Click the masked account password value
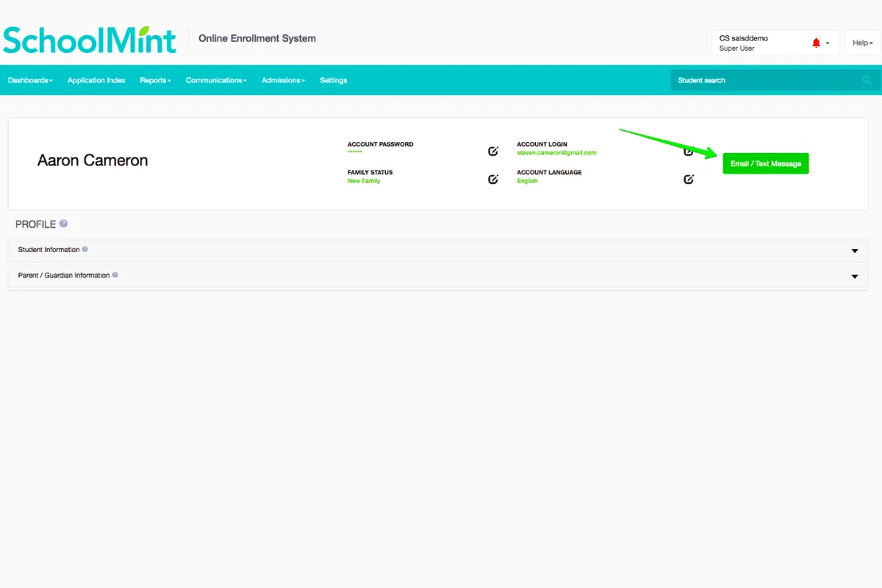The height and width of the screenshot is (588, 882). [x=355, y=151]
